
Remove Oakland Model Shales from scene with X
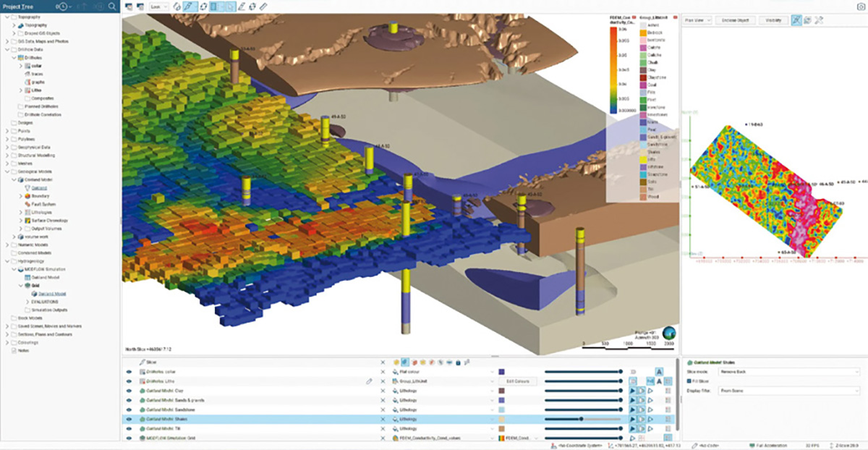[x=383, y=419]
